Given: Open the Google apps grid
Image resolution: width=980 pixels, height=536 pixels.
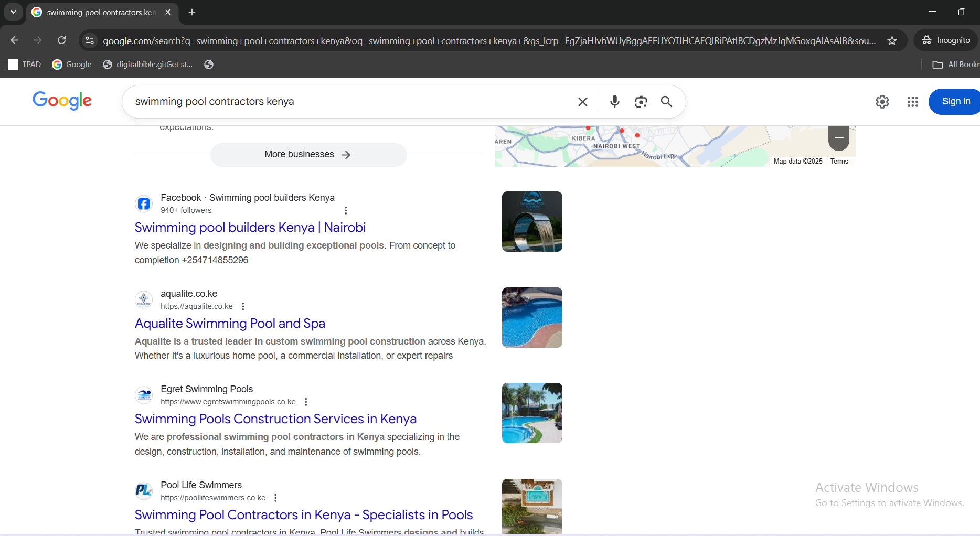Looking at the screenshot, I should point(912,102).
